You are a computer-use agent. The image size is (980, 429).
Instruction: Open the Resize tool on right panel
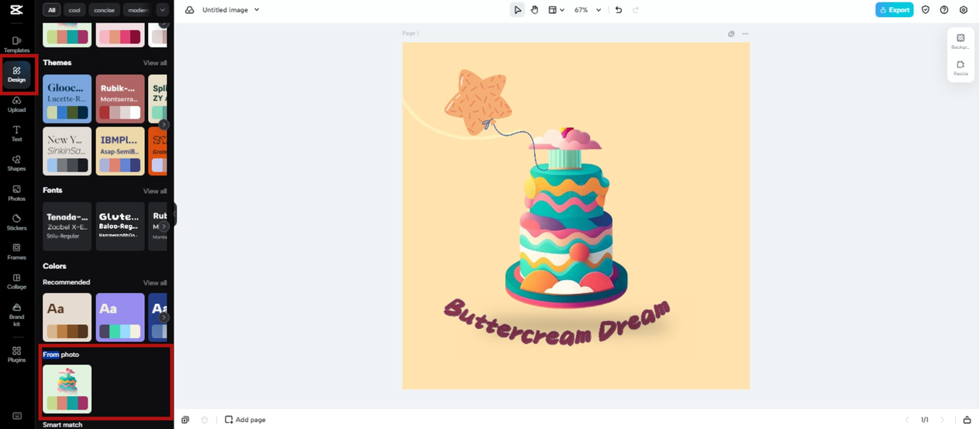961,68
